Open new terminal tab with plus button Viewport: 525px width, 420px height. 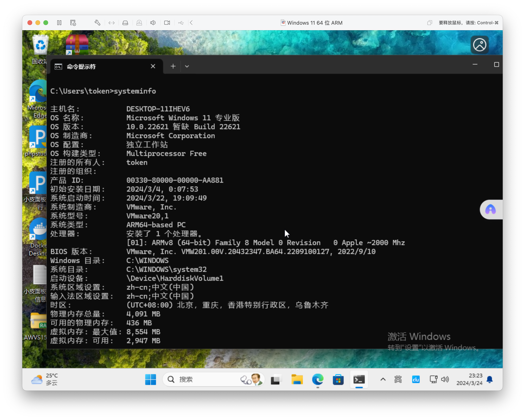173,66
